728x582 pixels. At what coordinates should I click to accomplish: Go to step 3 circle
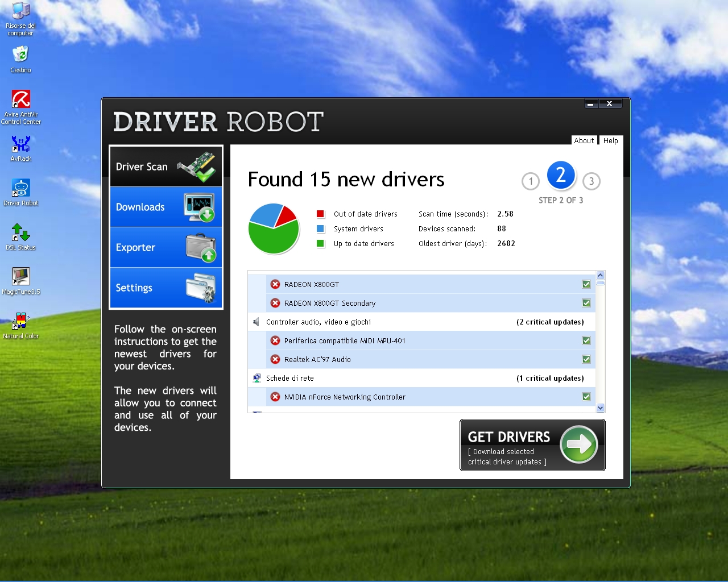(591, 181)
